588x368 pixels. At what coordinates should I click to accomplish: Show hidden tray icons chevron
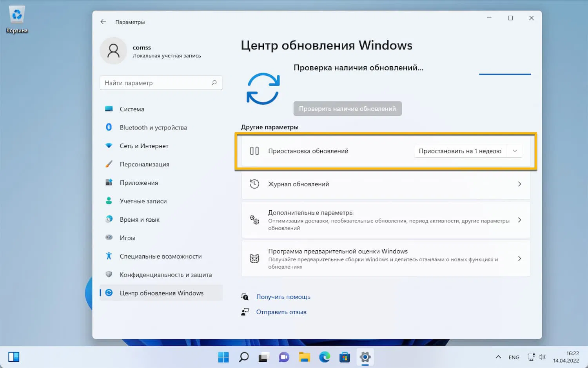tap(498, 357)
